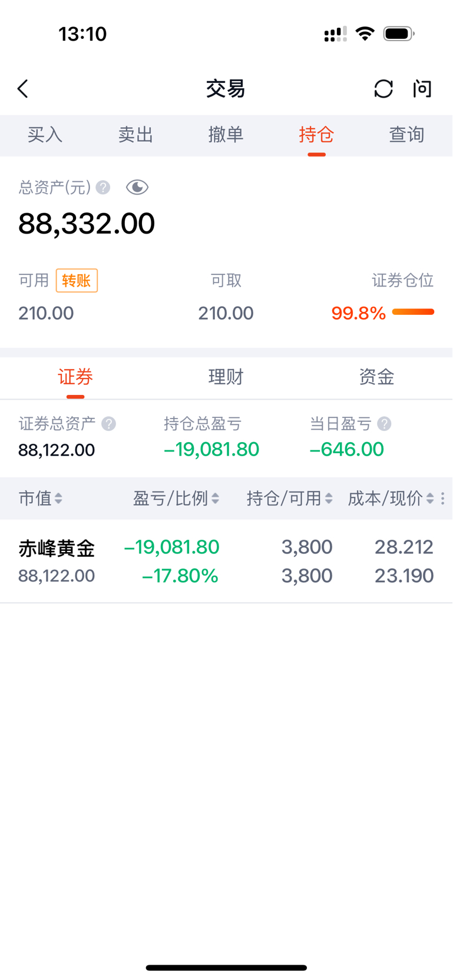
Task: Open the 撤单 tab
Action: [x=226, y=135]
